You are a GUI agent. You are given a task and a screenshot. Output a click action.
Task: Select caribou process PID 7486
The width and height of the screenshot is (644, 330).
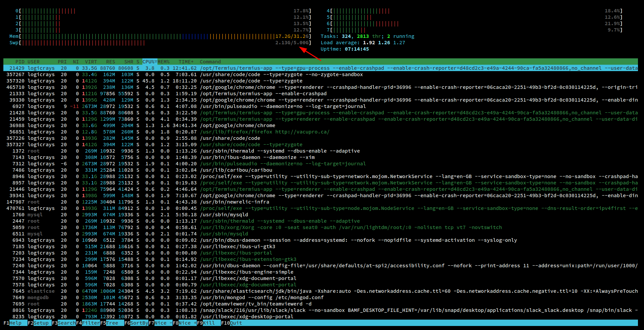coord(321,170)
